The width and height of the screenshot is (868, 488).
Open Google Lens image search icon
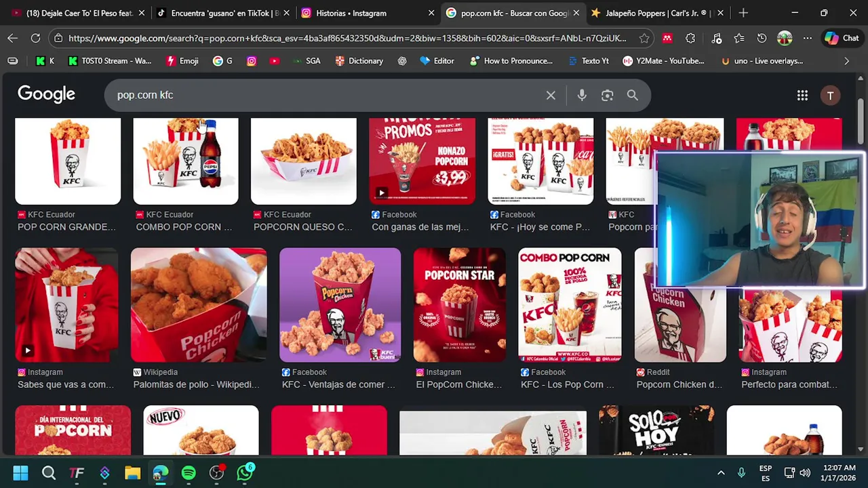point(607,96)
